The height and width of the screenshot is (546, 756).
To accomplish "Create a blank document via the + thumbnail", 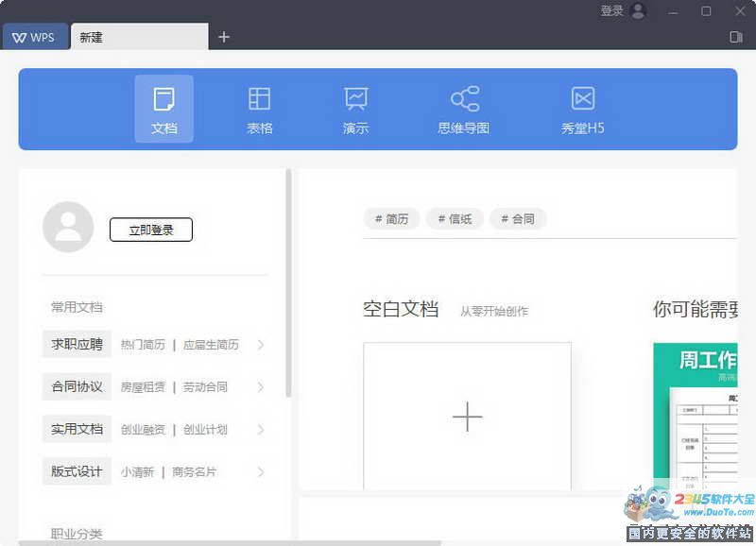I will (467, 416).
